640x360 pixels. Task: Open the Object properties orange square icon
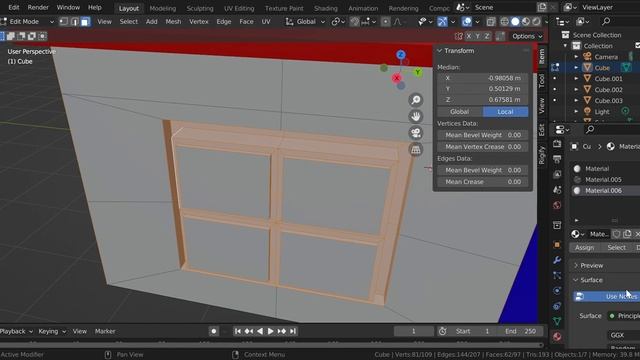pos(557,244)
